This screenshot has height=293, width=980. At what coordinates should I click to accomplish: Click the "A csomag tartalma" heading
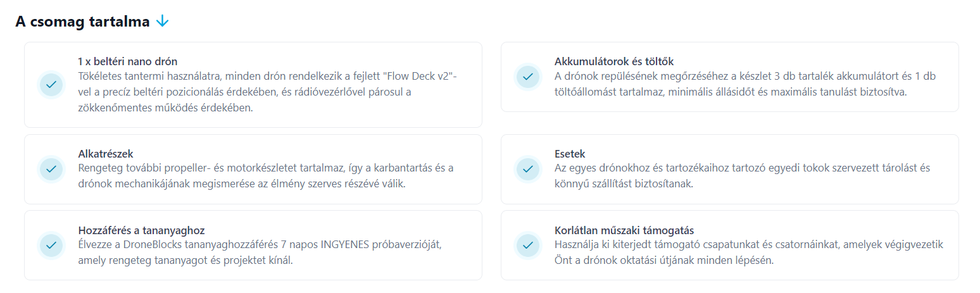click(82, 22)
